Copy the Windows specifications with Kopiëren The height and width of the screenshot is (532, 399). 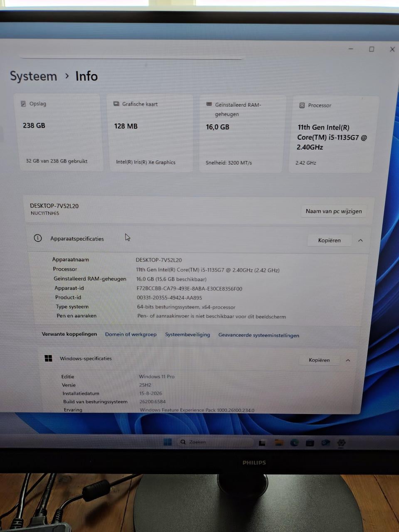(x=319, y=360)
